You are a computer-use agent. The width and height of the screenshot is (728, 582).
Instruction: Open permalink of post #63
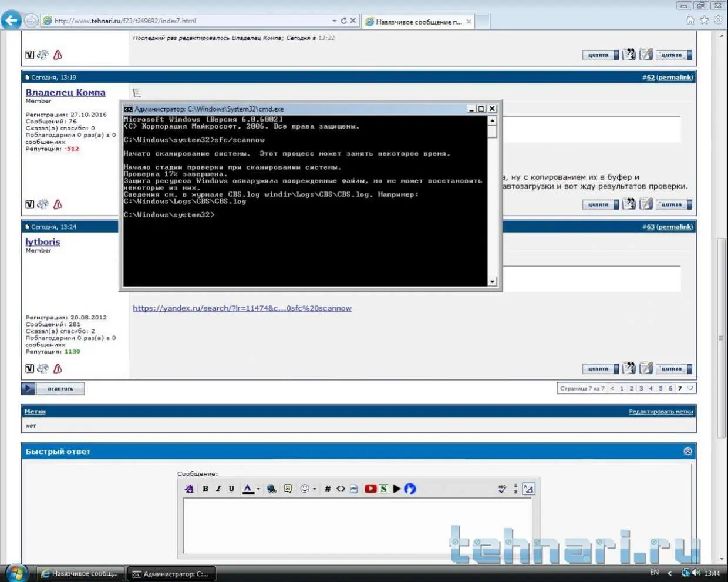tap(675, 227)
